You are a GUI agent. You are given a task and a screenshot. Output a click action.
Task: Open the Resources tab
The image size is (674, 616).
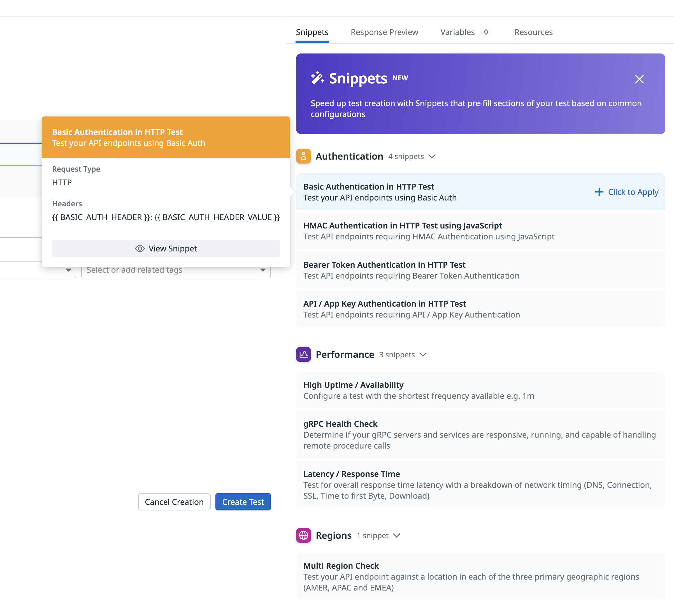[x=533, y=32]
